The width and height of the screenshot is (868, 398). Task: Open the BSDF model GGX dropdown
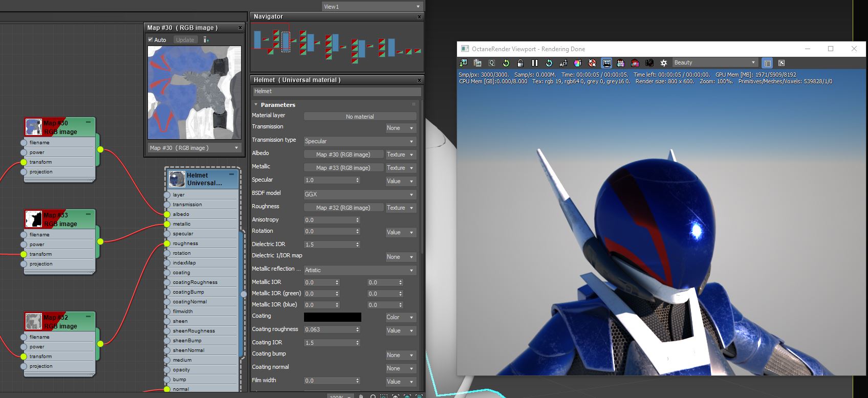click(x=360, y=194)
